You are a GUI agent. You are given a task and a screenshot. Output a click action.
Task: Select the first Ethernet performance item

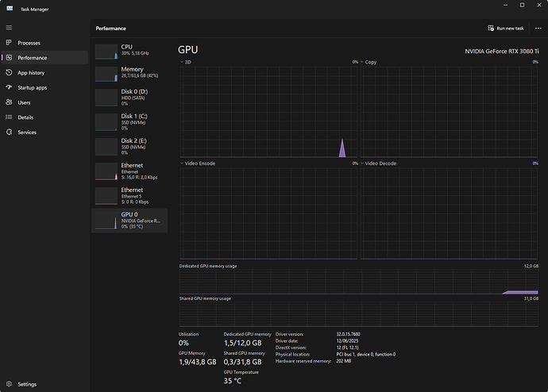pyautogui.click(x=129, y=171)
